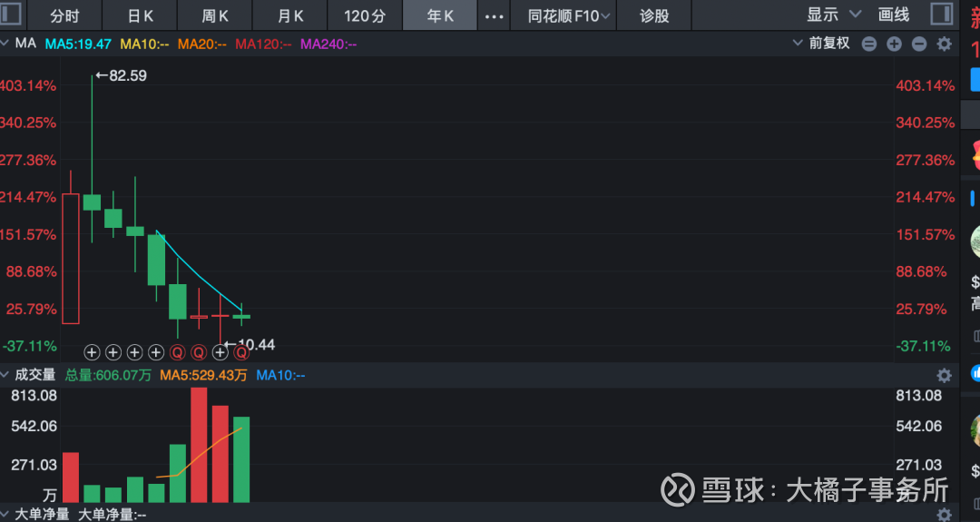The image size is (980, 522).
Task: Expand the 同花顺F10 dropdown
Action: click(x=571, y=15)
